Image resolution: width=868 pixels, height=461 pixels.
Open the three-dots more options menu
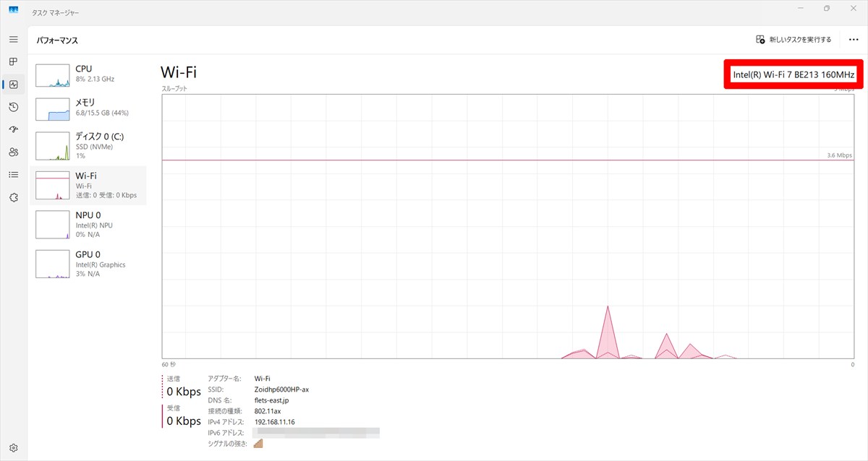[x=854, y=40]
